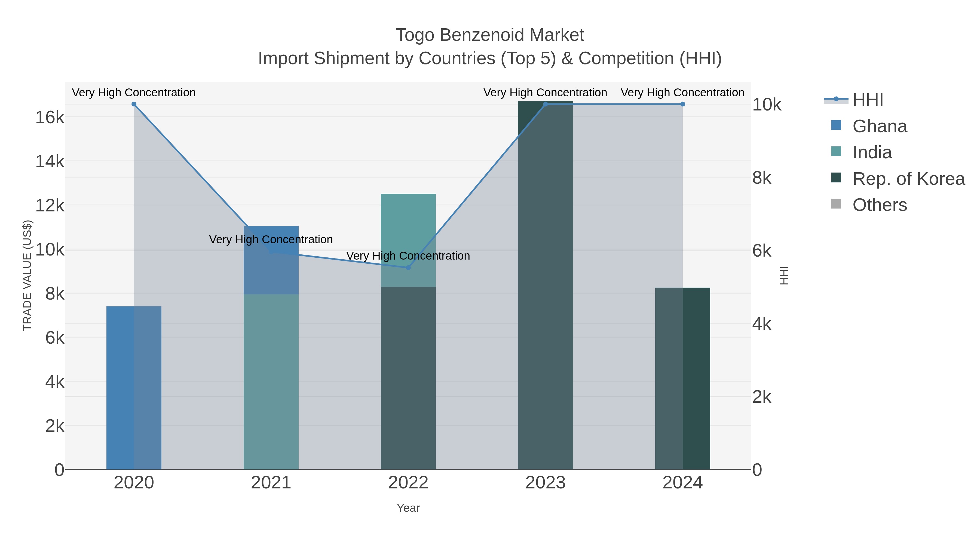Click the 14k left axis tick

50,162
